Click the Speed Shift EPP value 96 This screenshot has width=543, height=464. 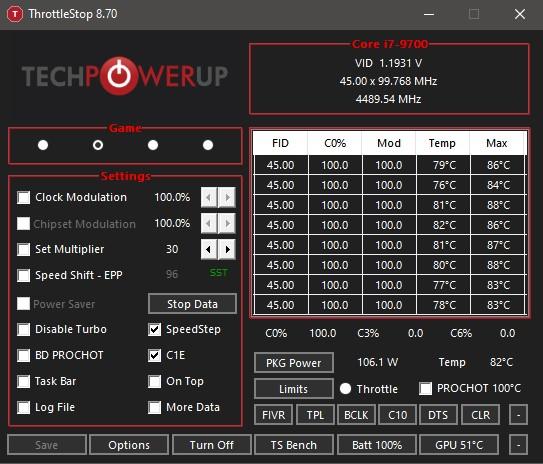(172, 275)
